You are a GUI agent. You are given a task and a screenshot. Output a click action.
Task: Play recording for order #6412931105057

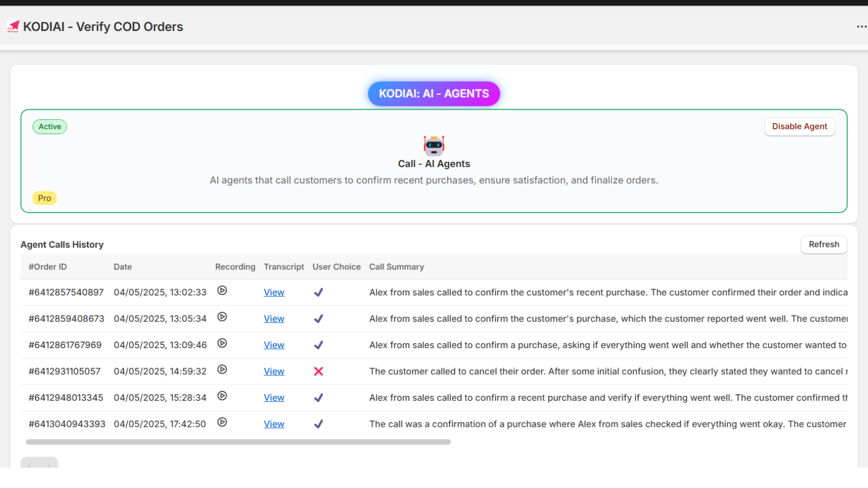[x=222, y=369]
